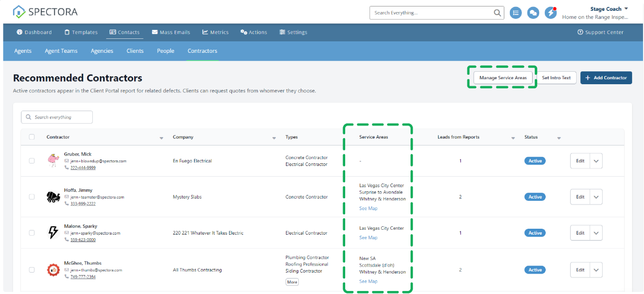Open the Actions menu
644x294 pixels.
click(x=254, y=32)
